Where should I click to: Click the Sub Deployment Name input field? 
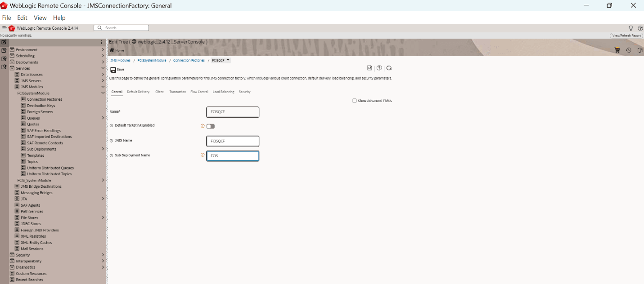(x=233, y=156)
